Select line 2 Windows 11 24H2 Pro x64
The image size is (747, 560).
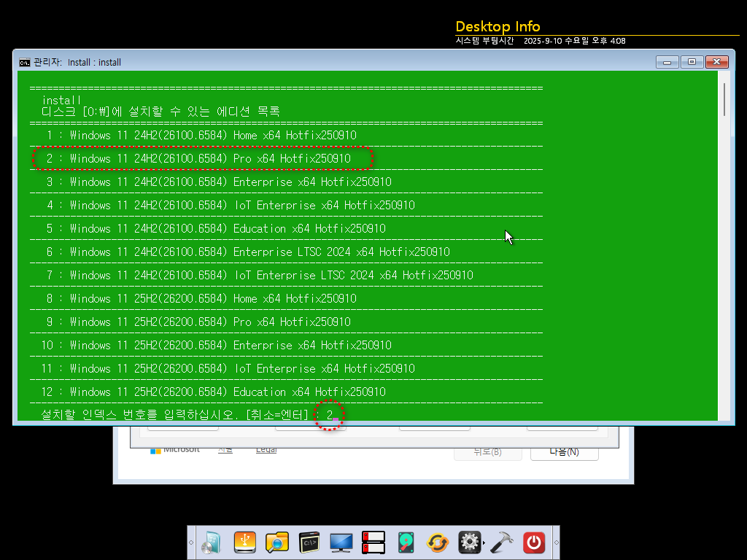click(198, 158)
